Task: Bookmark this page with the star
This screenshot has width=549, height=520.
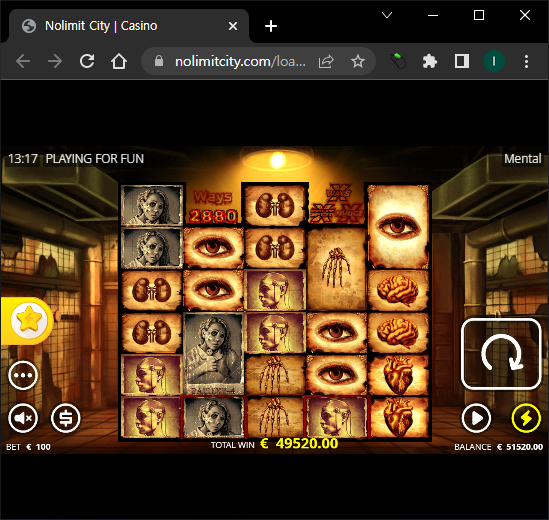Action: click(x=358, y=61)
